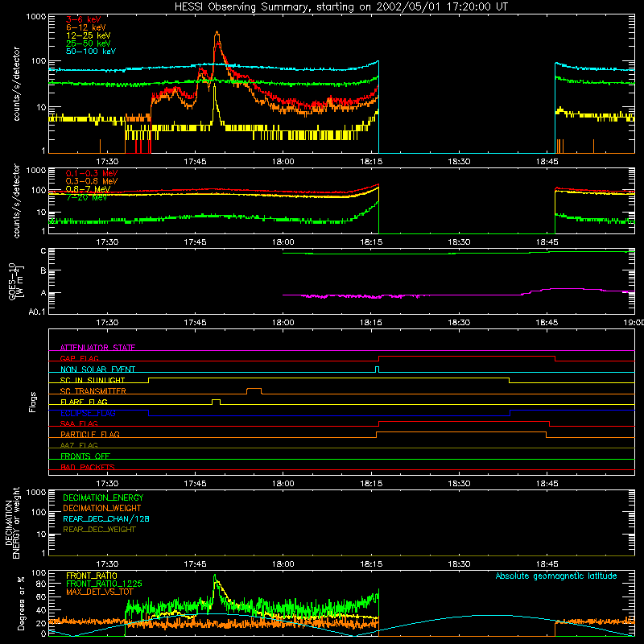This screenshot has width=644, height=644.
Task: Click the DECIMATION_ENERGY legend label
Action: pyautogui.click(x=103, y=497)
